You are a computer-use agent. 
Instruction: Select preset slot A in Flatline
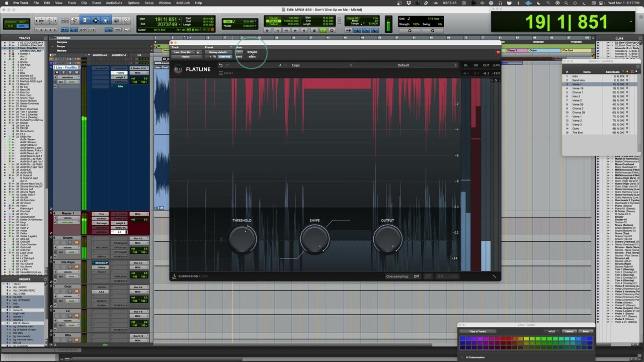280,65
